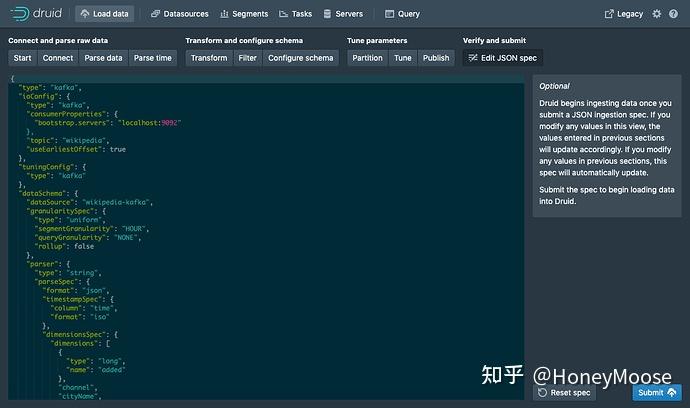Open the settings gear menu
The height and width of the screenshot is (408, 690).
[x=657, y=14]
